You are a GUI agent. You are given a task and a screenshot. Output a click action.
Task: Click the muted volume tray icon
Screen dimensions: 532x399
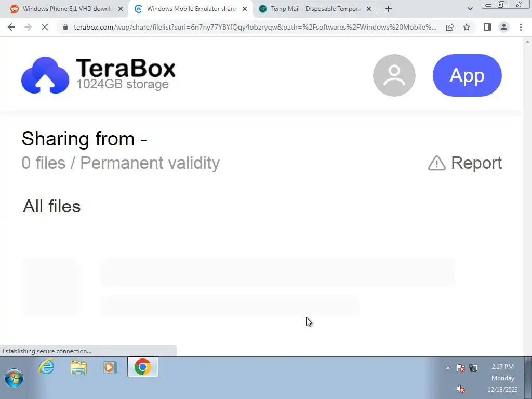coord(461,389)
